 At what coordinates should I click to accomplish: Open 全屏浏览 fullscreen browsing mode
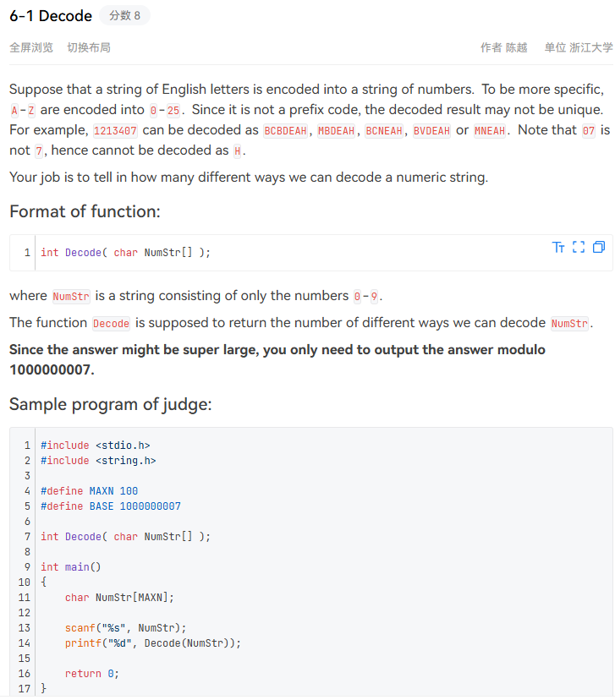click(31, 47)
